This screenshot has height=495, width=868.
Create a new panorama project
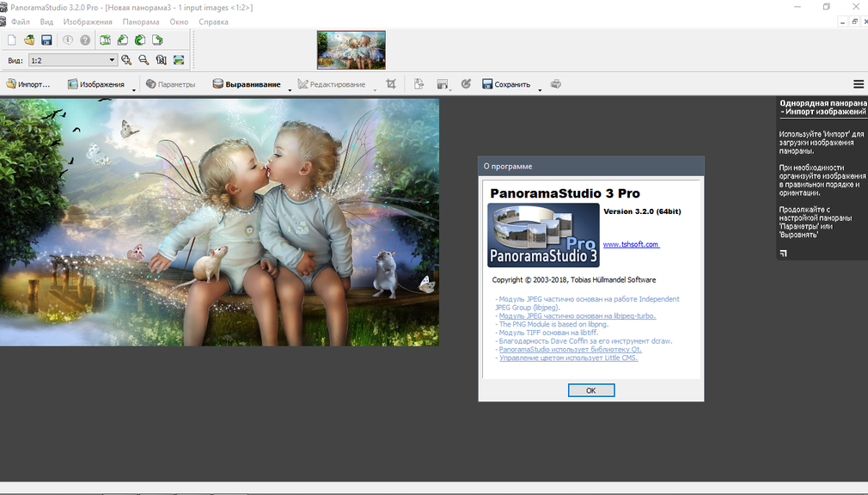click(12, 40)
